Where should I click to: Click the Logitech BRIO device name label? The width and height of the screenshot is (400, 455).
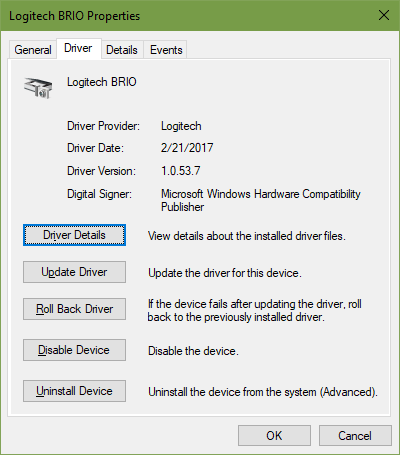(102, 82)
